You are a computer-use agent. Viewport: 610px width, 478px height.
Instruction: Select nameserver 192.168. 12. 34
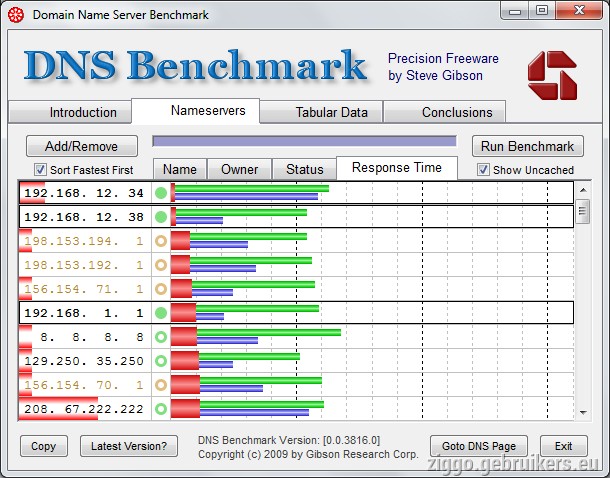[84, 193]
